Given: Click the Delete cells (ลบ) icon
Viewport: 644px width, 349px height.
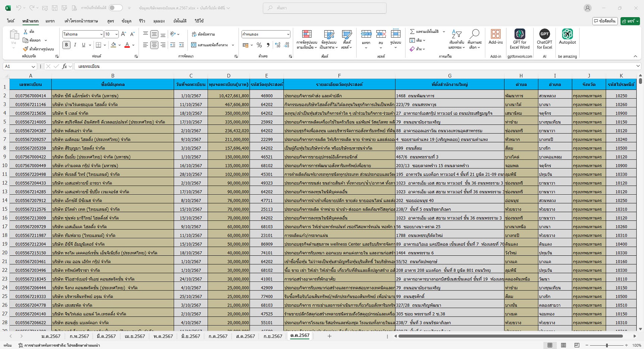Looking at the screenshot, I should pyautogui.click(x=381, y=34).
